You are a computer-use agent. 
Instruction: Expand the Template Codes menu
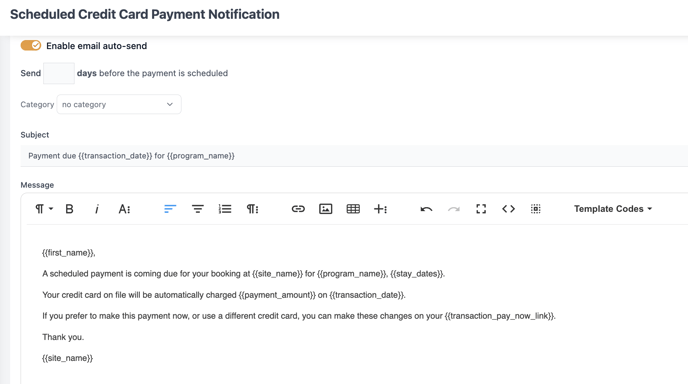[613, 209]
